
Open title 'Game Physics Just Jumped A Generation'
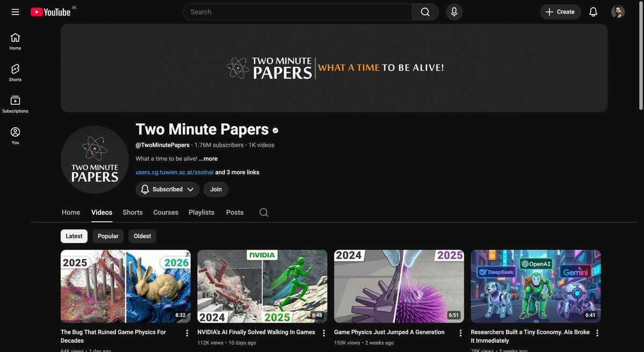pos(389,332)
